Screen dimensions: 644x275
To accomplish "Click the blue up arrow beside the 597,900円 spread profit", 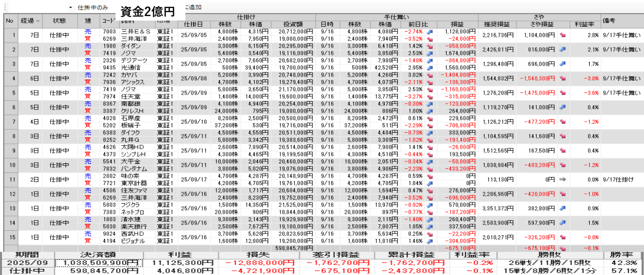I will click(x=563, y=222).
